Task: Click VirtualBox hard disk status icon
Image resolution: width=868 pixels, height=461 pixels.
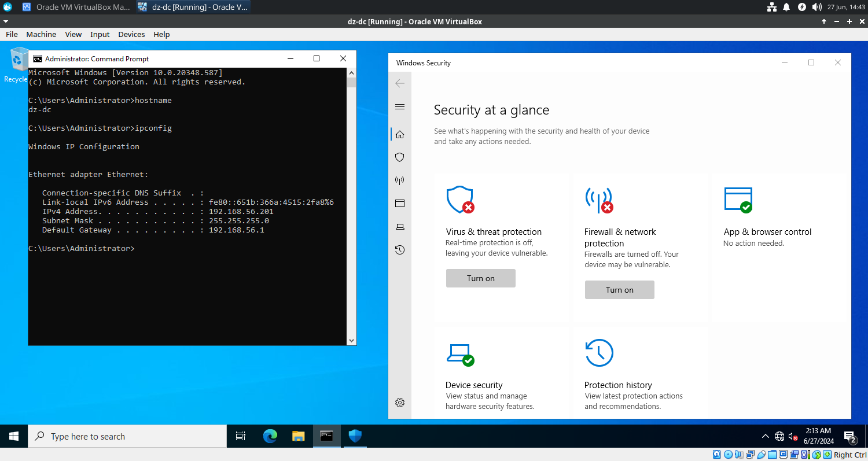Action: [x=716, y=455]
